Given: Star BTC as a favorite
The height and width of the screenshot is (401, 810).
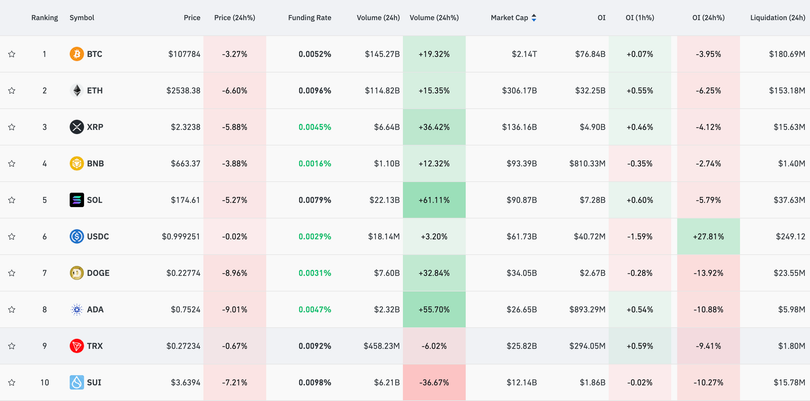Looking at the screenshot, I should pyautogui.click(x=12, y=54).
